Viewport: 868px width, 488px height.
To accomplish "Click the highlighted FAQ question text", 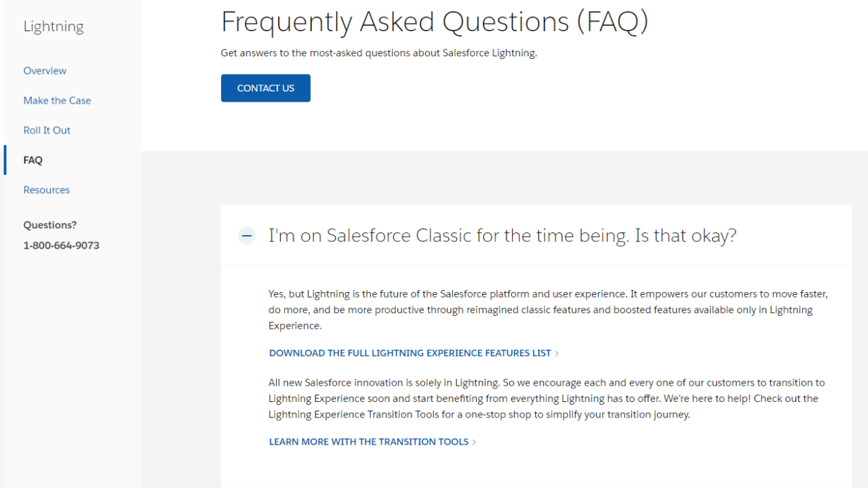I will pos(502,235).
